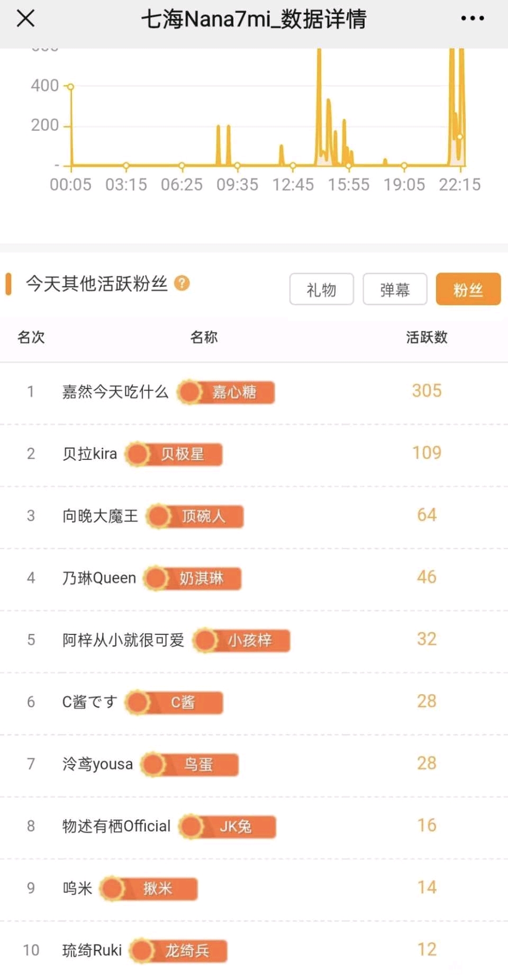Click the 贝极星 fan badge

pos(174,454)
